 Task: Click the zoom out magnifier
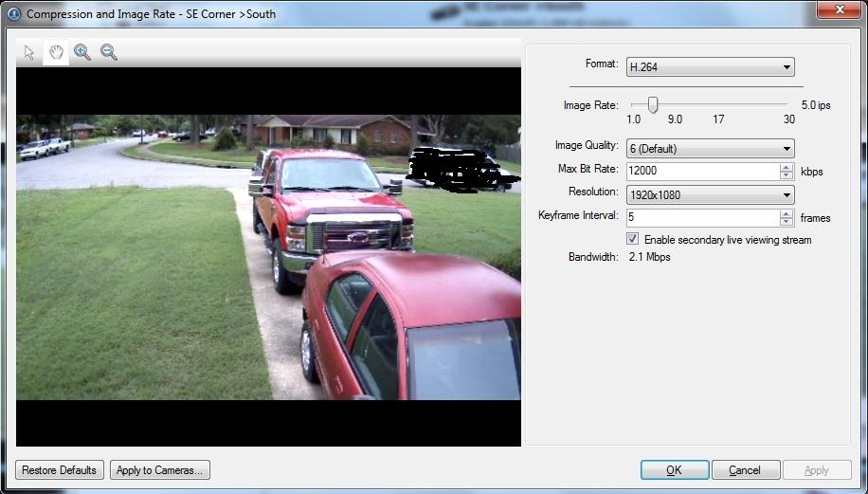click(109, 53)
